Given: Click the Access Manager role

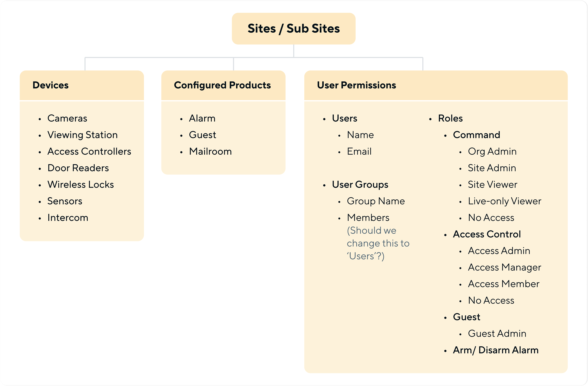Looking at the screenshot, I should coord(504,267).
